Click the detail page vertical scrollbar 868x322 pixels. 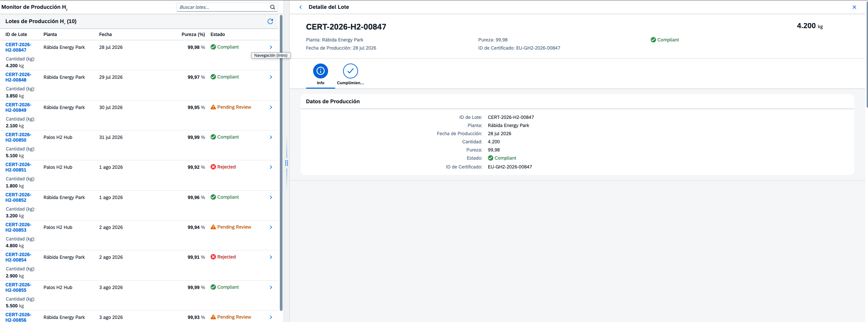point(867,54)
